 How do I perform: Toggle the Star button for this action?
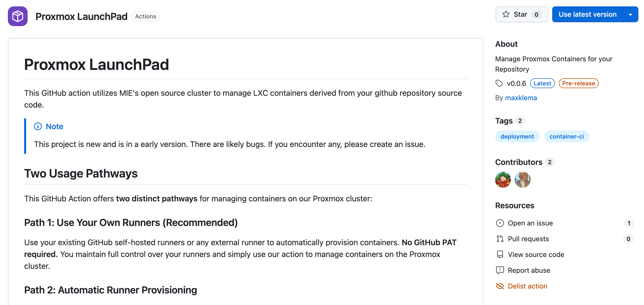point(521,15)
